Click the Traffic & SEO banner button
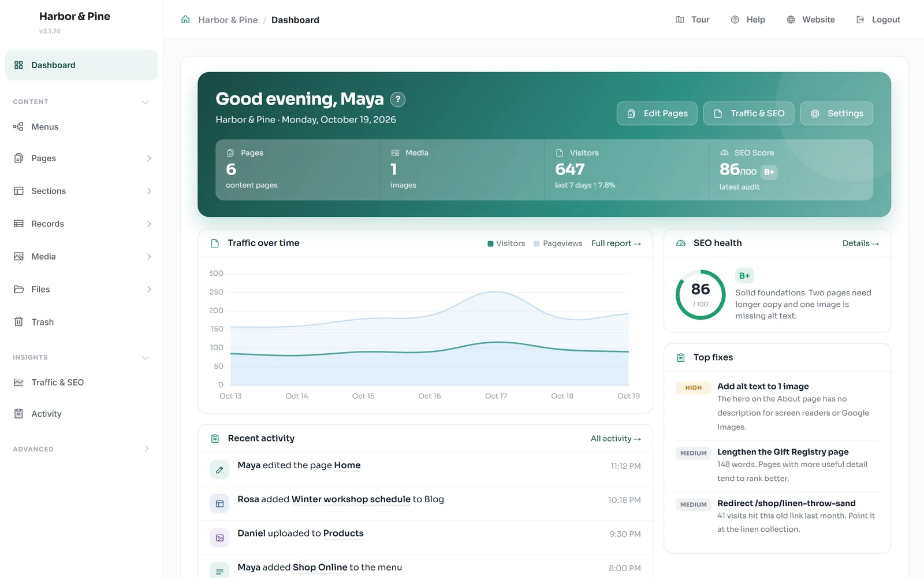The image size is (924, 578). pyautogui.click(x=748, y=113)
